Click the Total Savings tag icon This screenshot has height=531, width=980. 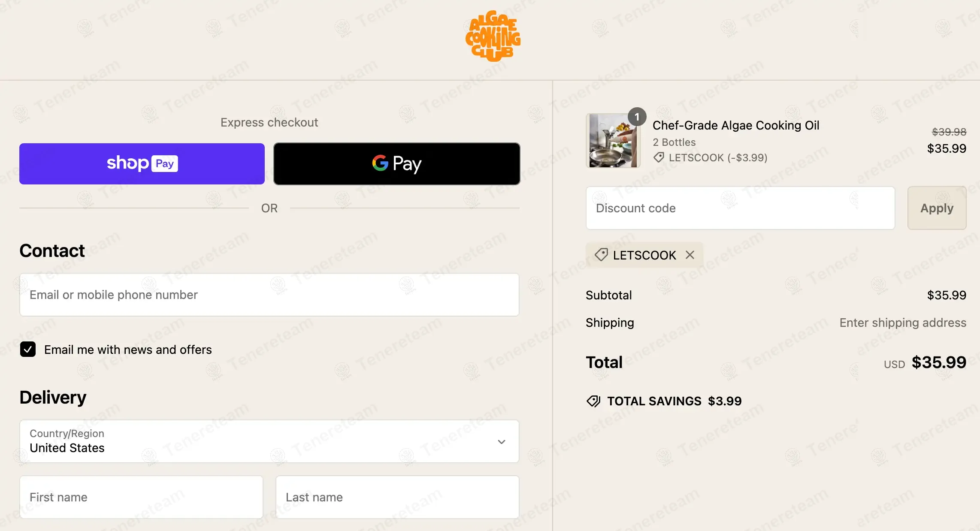pos(593,401)
